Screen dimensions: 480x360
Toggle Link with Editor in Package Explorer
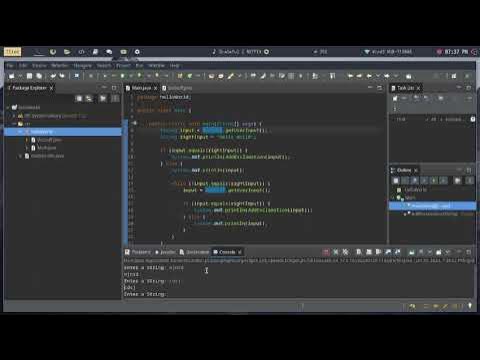click(89, 98)
